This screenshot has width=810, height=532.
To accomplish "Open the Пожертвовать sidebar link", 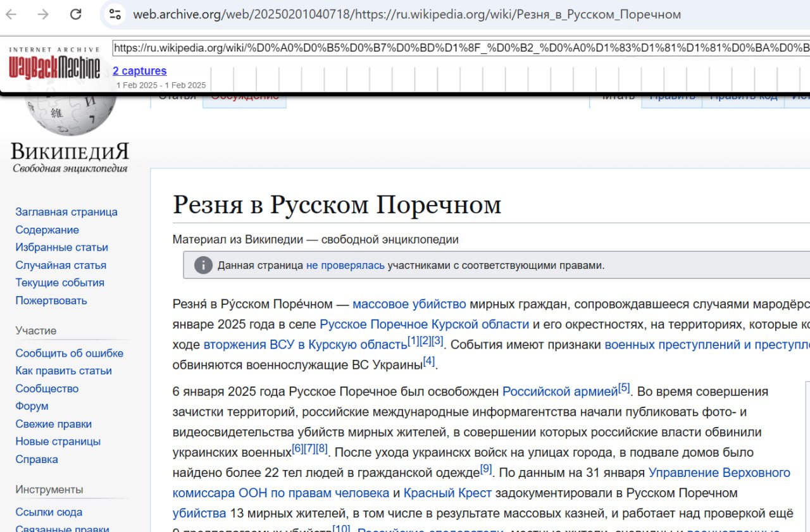I will [51, 300].
